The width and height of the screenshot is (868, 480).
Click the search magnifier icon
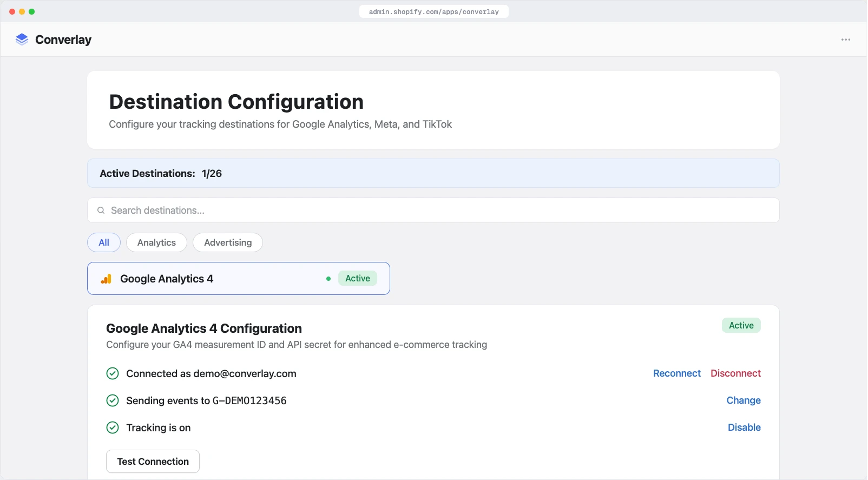pyautogui.click(x=101, y=211)
